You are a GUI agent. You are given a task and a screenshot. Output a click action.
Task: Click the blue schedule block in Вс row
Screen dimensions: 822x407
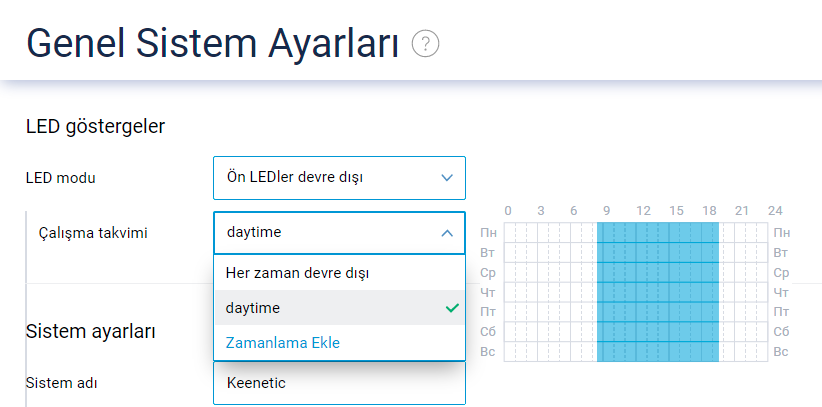click(657, 352)
